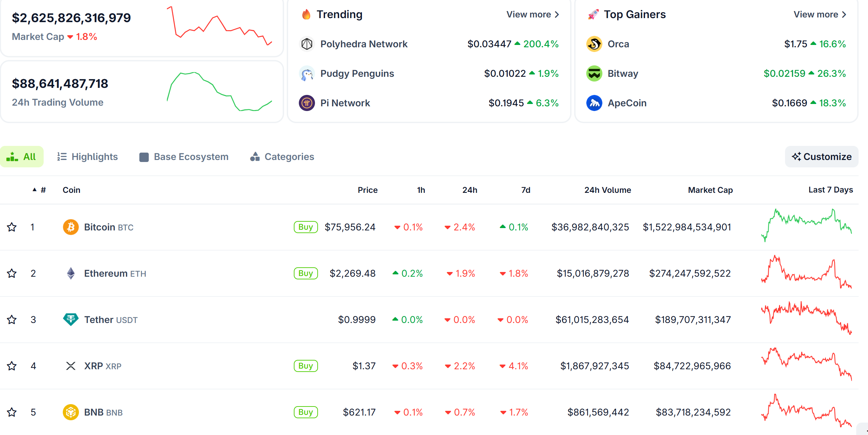This screenshot has height=435, width=868.
Task: Select the Tether USDT logo
Action: [71, 320]
